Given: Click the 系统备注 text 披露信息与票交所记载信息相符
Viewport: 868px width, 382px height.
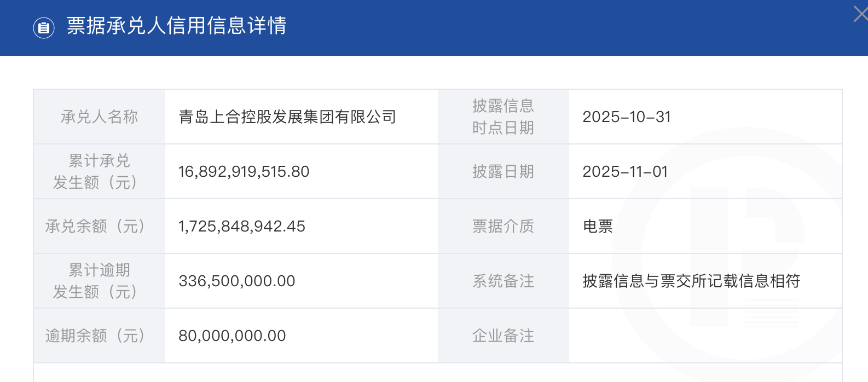Looking at the screenshot, I should (691, 281).
